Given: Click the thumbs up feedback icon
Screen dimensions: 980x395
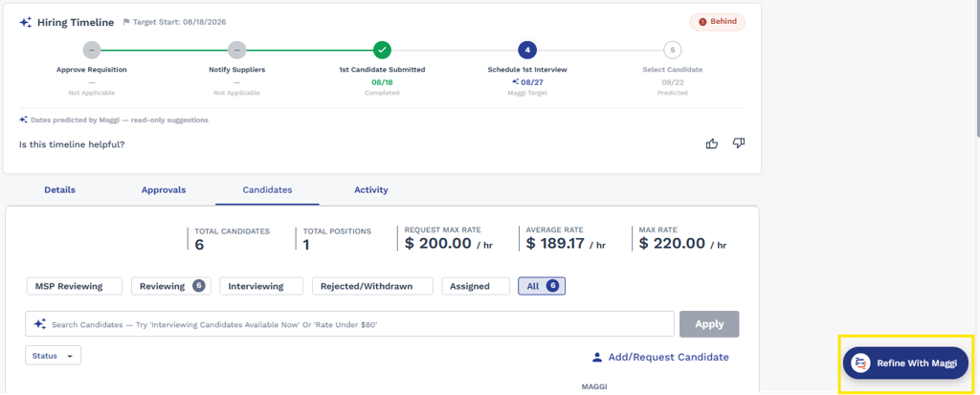Looking at the screenshot, I should pyautogui.click(x=711, y=143).
